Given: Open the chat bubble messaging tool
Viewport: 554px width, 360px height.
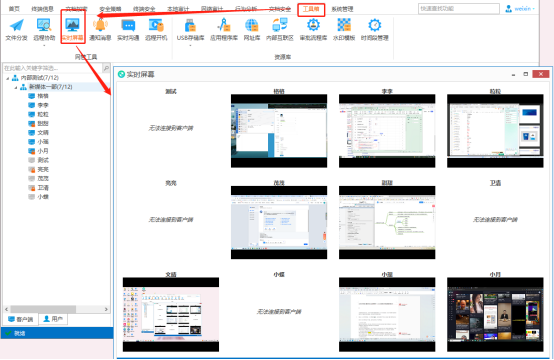Looking at the screenshot, I should 128,29.
